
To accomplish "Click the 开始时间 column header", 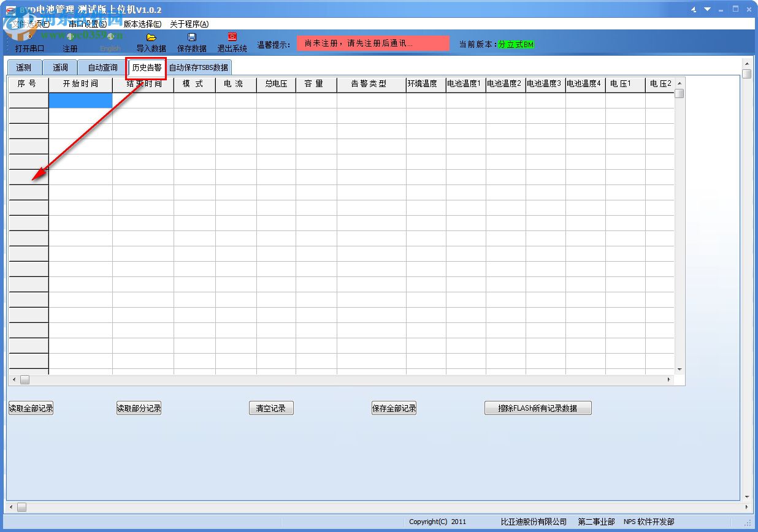I will (x=80, y=84).
